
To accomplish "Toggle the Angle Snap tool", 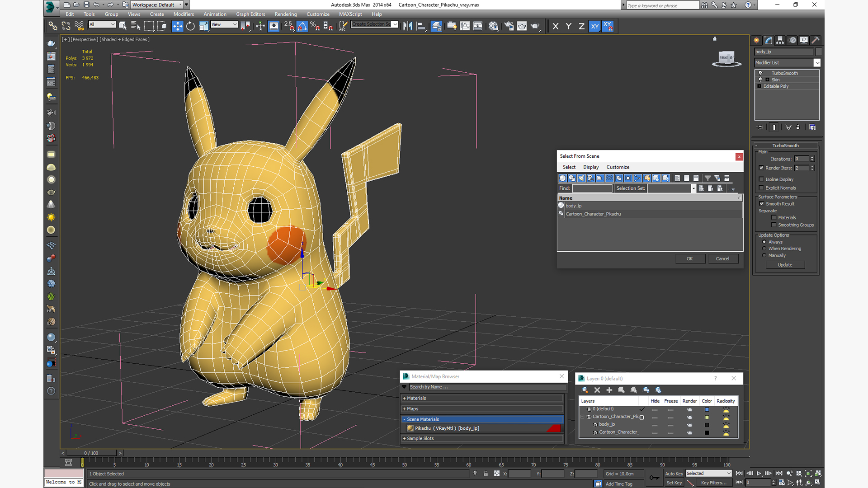I will (x=302, y=26).
